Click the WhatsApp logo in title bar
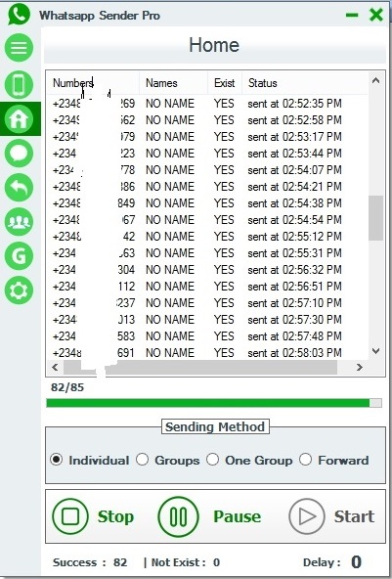Viewport: 392px width, 579px height. point(19,14)
